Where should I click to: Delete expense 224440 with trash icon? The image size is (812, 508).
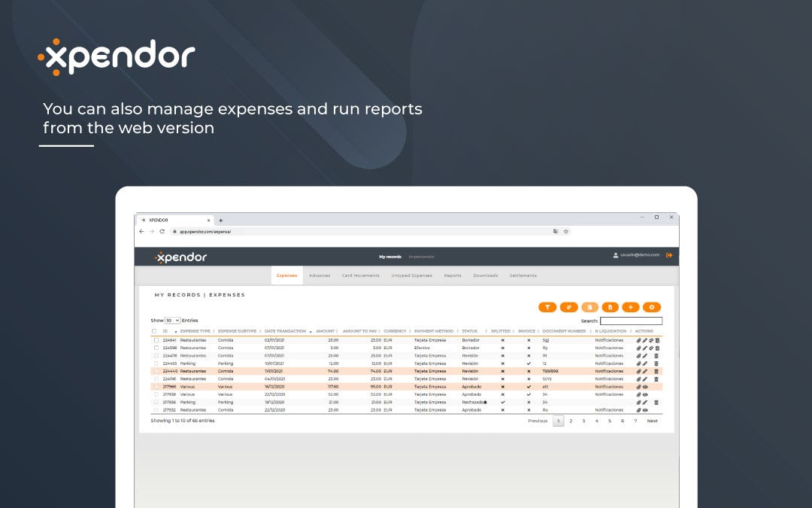[x=656, y=372]
